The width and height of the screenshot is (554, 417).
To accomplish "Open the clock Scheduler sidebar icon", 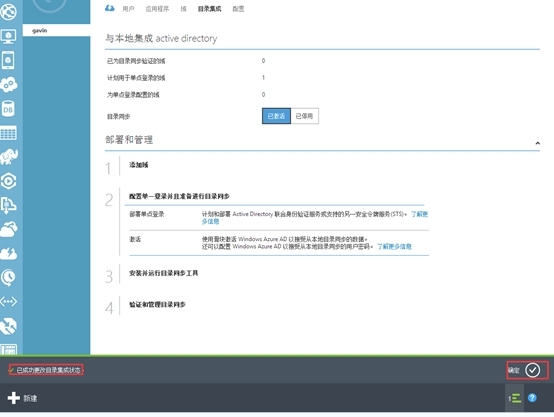I will pos(8,278).
